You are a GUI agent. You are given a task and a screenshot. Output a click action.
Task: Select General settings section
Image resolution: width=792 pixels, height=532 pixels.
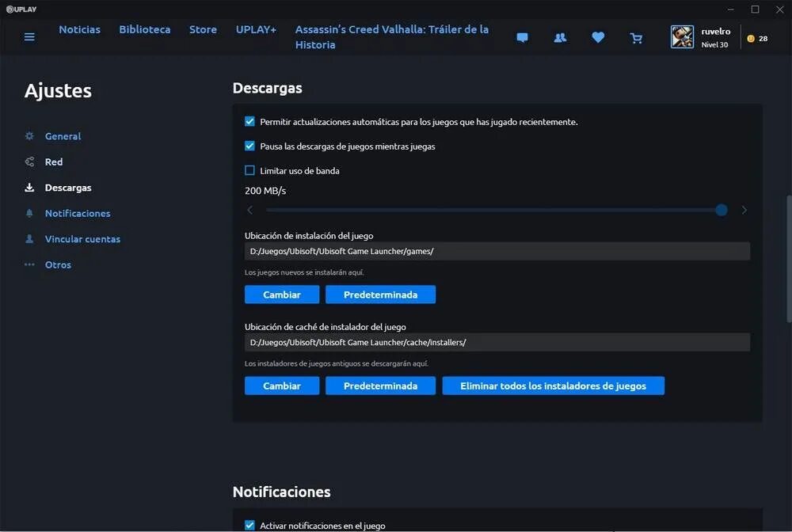[63, 136]
